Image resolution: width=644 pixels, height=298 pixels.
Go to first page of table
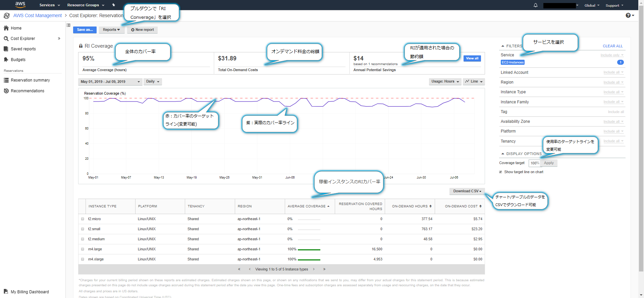(239, 269)
